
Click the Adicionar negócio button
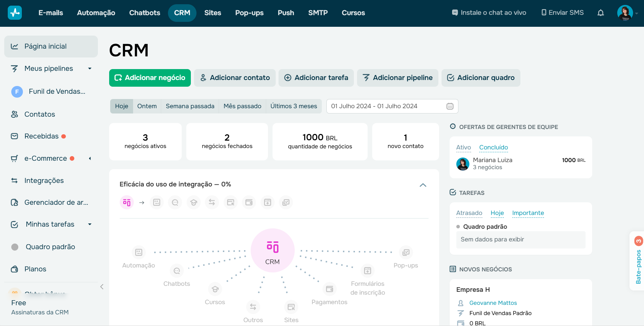150,78
